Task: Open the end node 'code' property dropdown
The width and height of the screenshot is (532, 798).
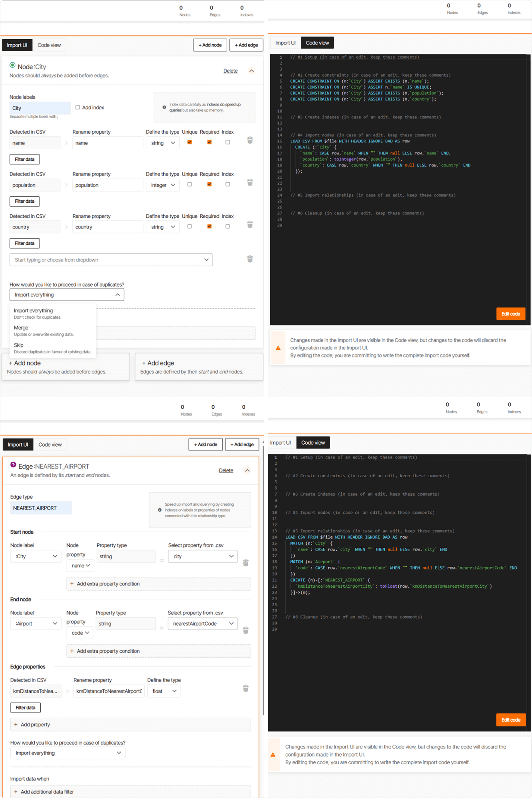Action: pos(80,632)
